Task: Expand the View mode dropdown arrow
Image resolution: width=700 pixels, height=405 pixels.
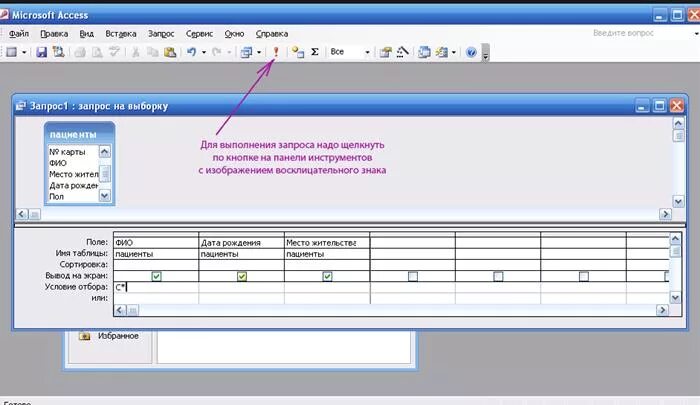Action: click(x=24, y=52)
